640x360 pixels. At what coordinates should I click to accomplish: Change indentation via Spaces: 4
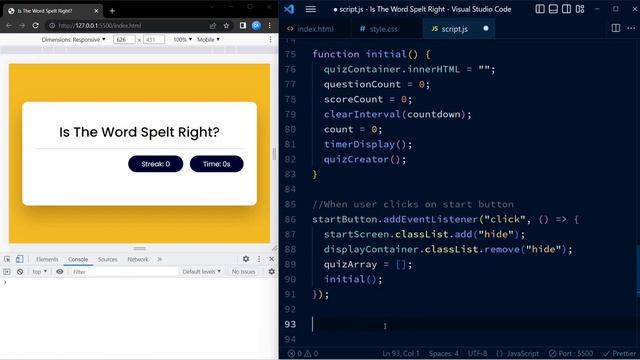tap(444, 353)
